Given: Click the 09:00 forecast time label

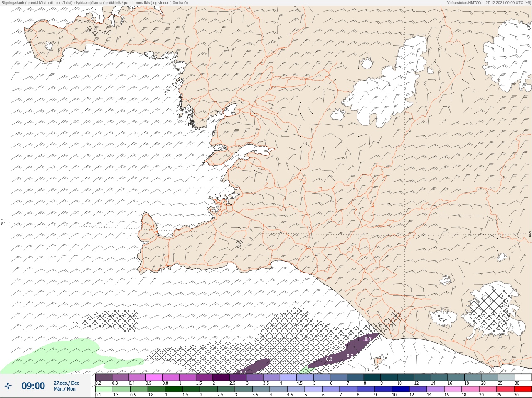Looking at the screenshot, I should (33, 386).
